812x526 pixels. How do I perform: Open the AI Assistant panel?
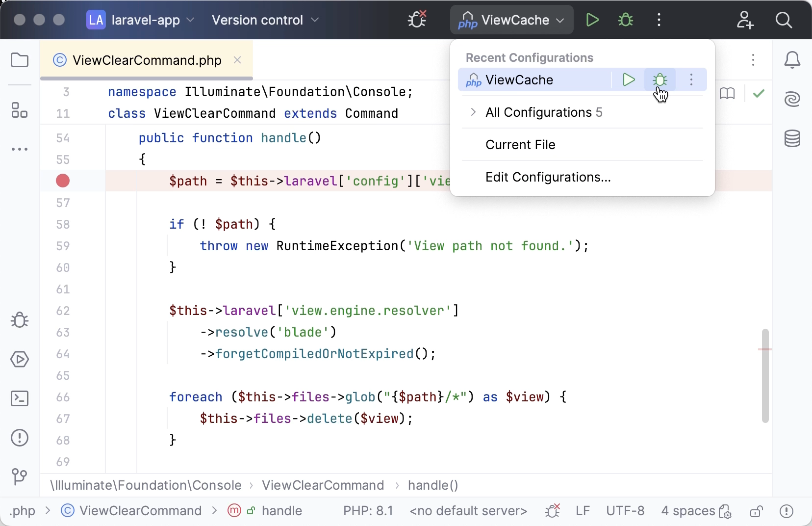[x=793, y=99]
